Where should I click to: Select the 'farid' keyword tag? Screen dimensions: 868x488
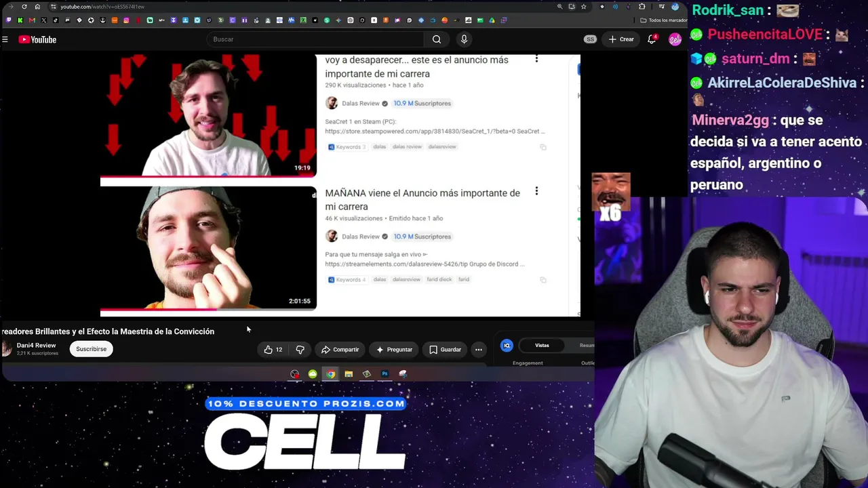point(464,279)
